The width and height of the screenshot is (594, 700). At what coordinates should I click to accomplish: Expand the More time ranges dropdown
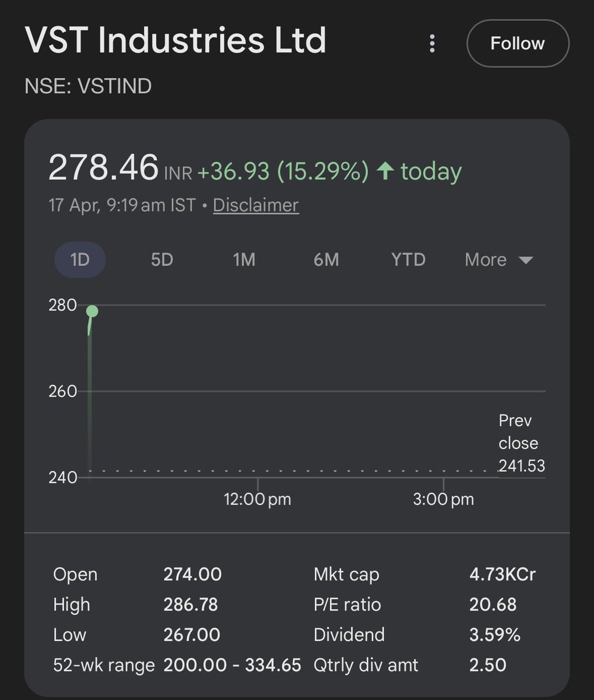coord(499,260)
